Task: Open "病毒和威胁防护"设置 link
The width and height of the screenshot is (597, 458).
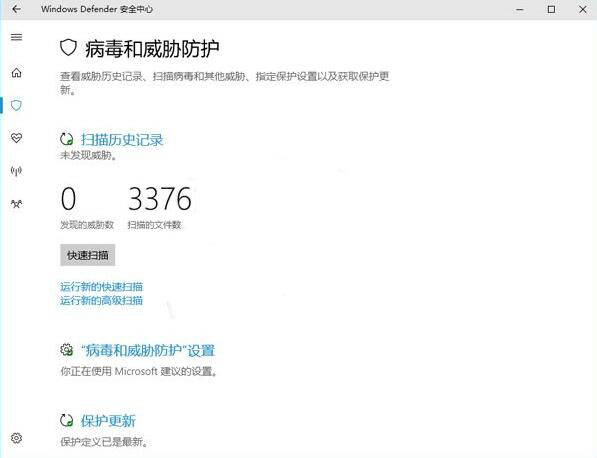Action: pos(148,350)
